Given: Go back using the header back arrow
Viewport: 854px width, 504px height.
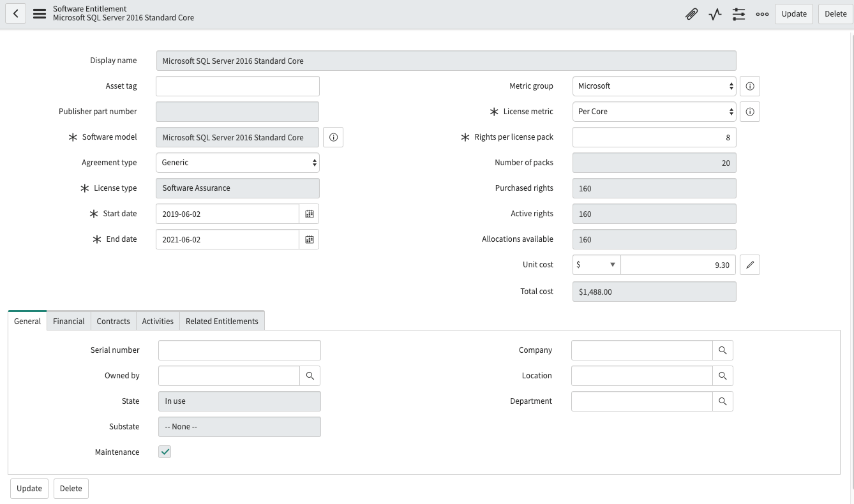Looking at the screenshot, I should 15,13.
